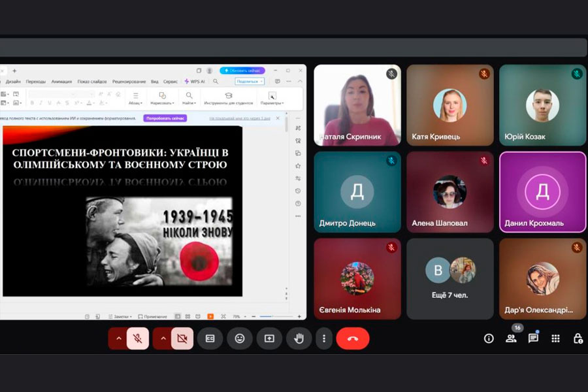Launch WPS AI from the menu bar

point(195,82)
